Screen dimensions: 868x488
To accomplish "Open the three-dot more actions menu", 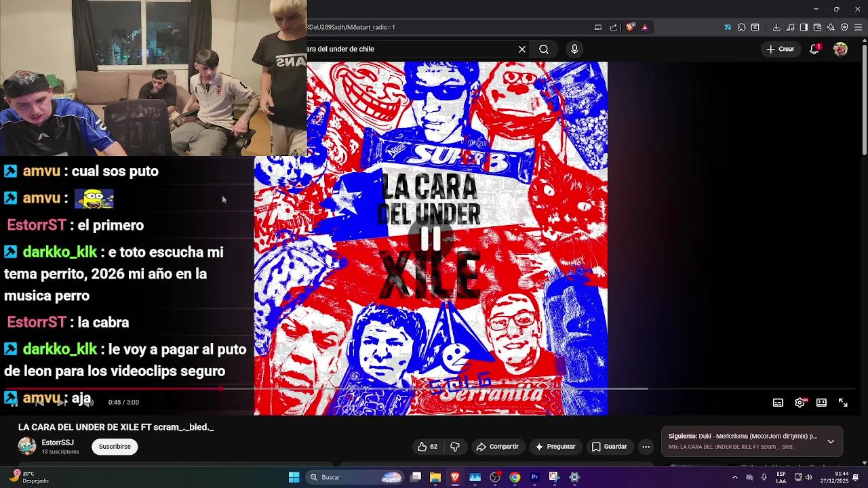I will click(x=646, y=447).
